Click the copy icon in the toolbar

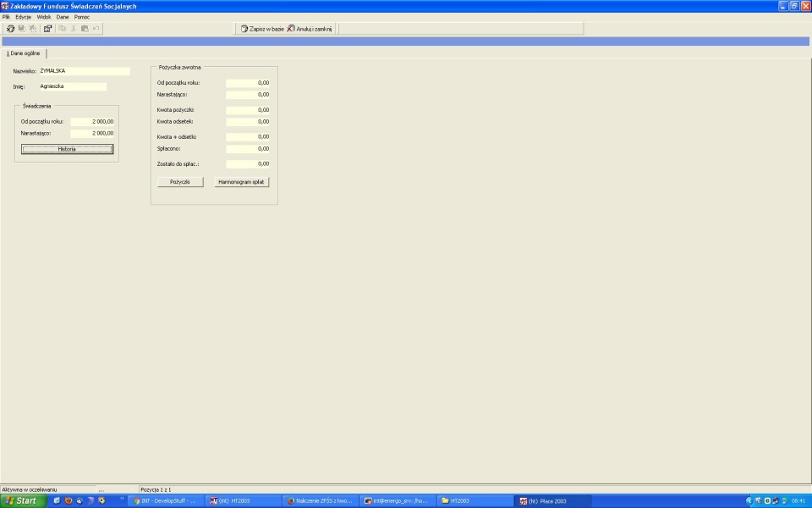coord(62,29)
